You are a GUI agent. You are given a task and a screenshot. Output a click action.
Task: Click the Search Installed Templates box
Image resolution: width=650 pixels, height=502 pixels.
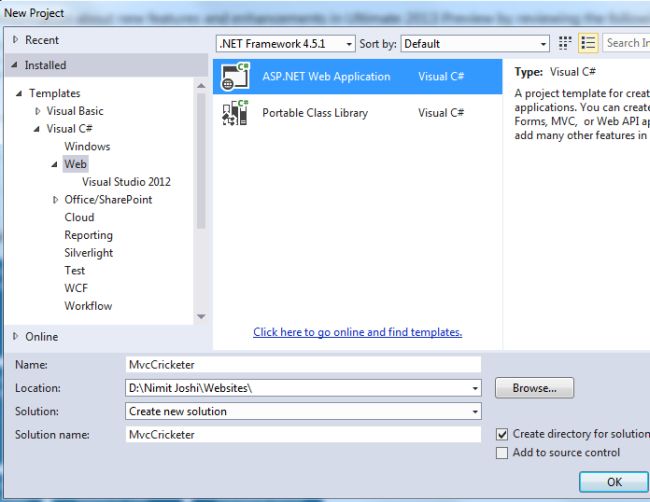click(626, 43)
